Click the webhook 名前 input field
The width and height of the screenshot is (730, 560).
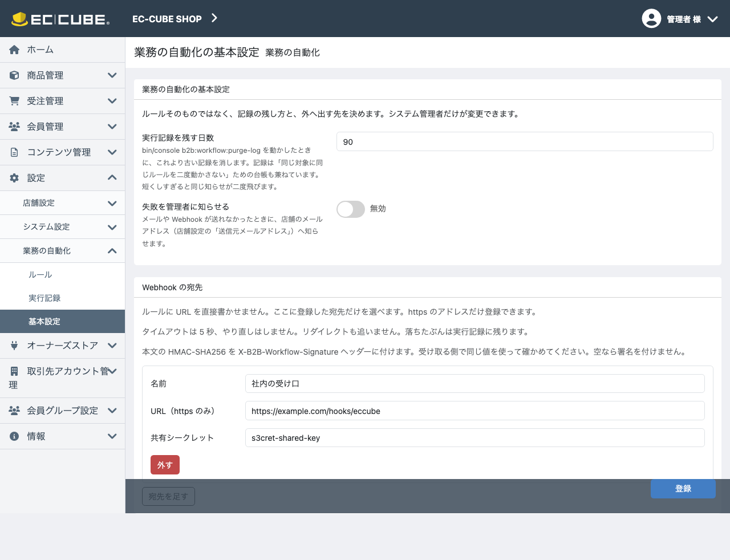point(474,383)
